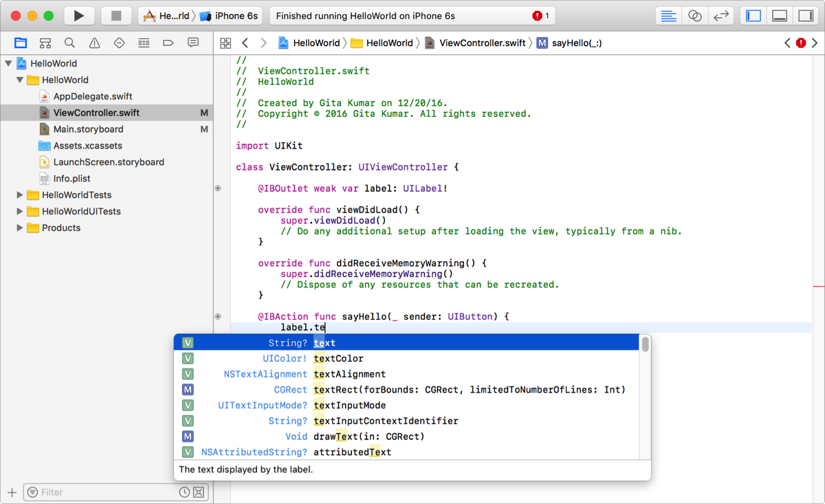
Task: Open the Find navigator magnifier icon
Action: (69, 43)
